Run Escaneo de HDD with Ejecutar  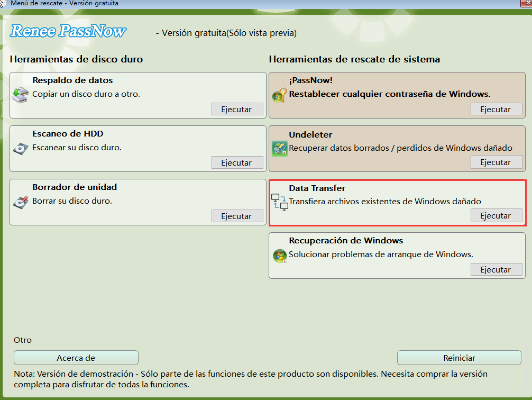tap(237, 162)
